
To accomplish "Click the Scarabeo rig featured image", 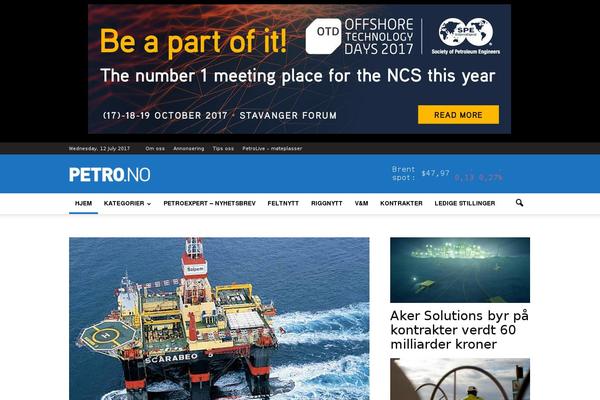I will click(x=219, y=318).
